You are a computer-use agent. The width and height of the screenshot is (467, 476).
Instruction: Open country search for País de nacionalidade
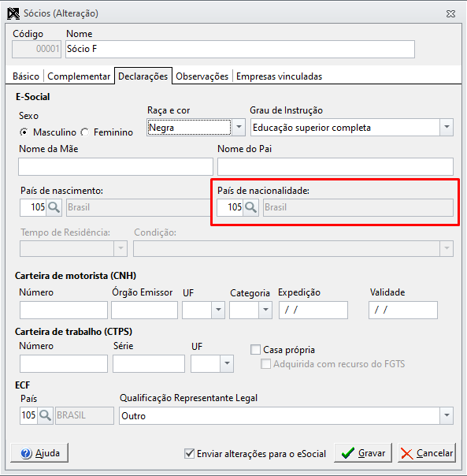[251, 207]
